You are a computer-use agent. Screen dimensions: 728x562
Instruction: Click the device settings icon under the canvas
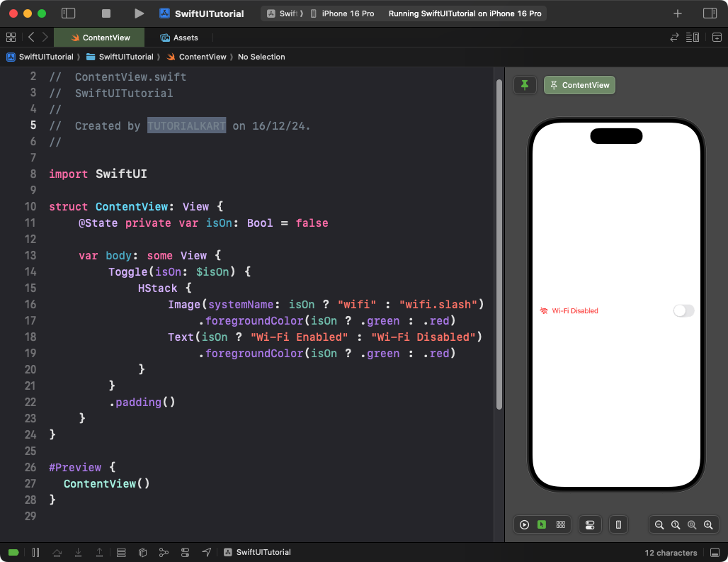click(x=590, y=524)
